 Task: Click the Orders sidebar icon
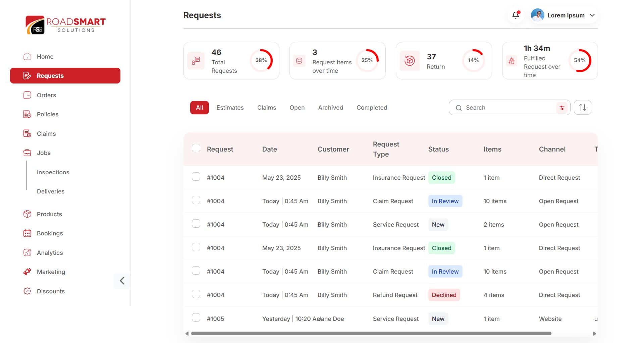click(28, 95)
